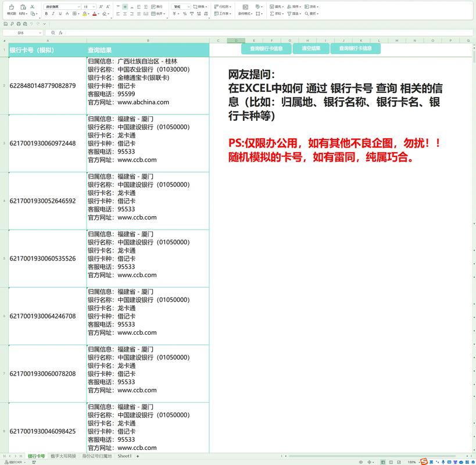Increase the font size
The image size is (476, 465).
[x=101, y=7]
